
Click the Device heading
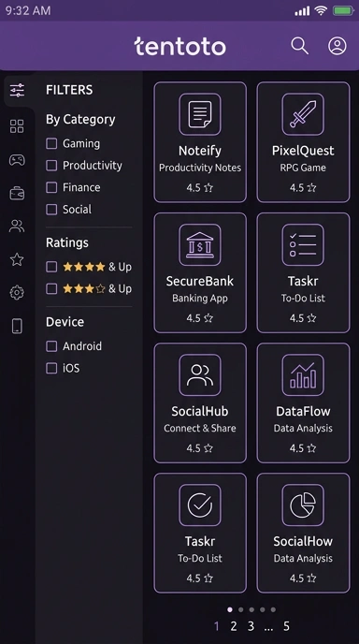point(65,322)
